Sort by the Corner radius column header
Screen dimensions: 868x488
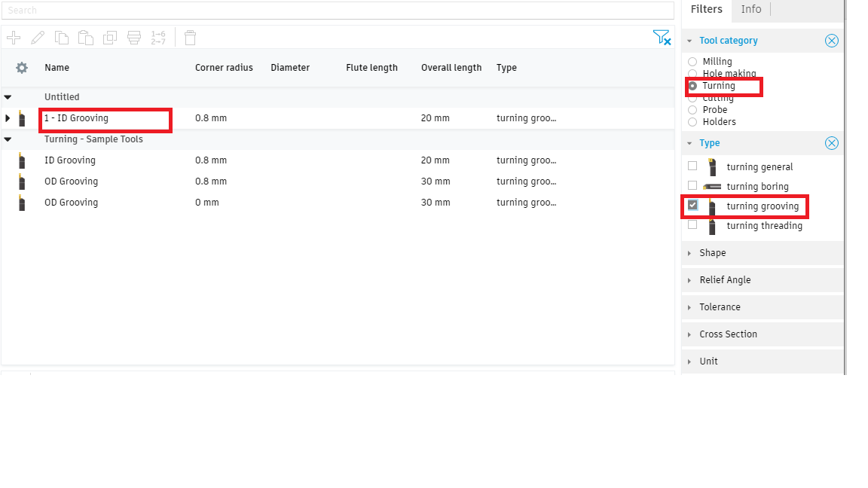225,68
